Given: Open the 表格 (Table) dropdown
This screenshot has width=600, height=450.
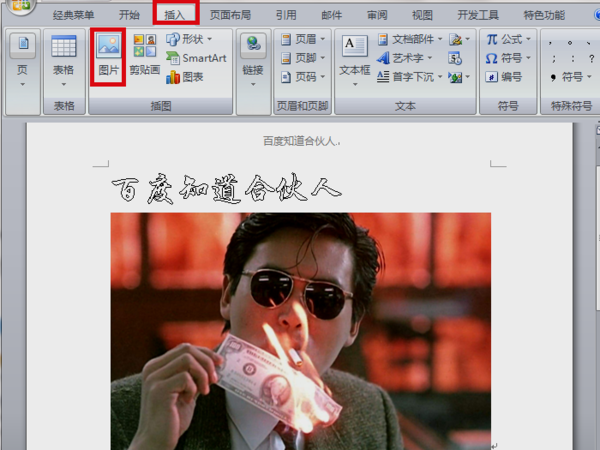Looking at the screenshot, I should (x=64, y=60).
